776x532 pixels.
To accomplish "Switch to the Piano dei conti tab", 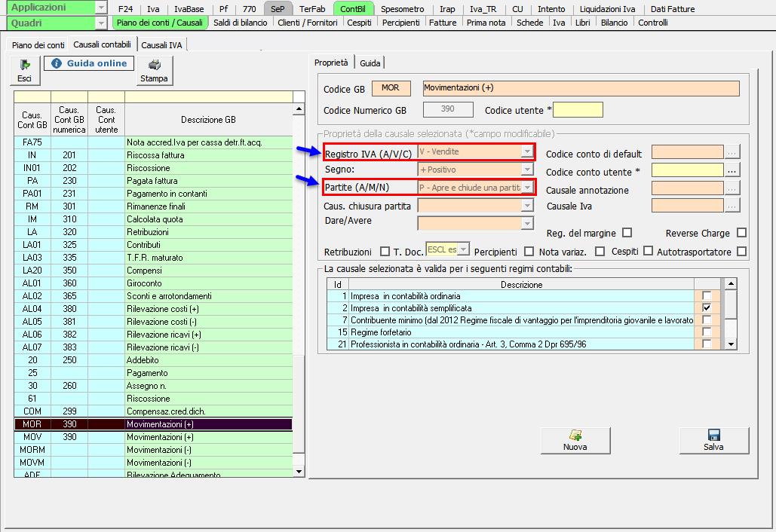I will click(38, 45).
